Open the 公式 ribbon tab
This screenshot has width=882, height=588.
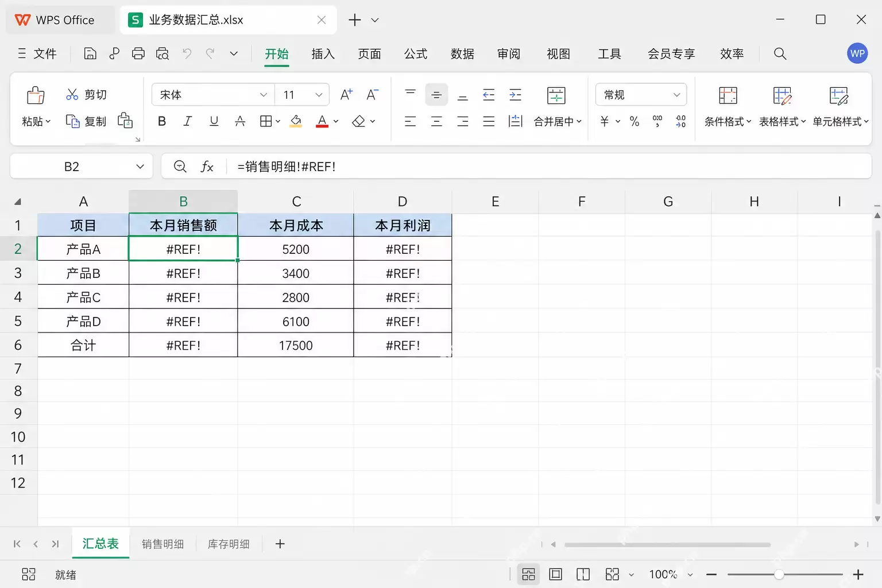[x=416, y=53]
